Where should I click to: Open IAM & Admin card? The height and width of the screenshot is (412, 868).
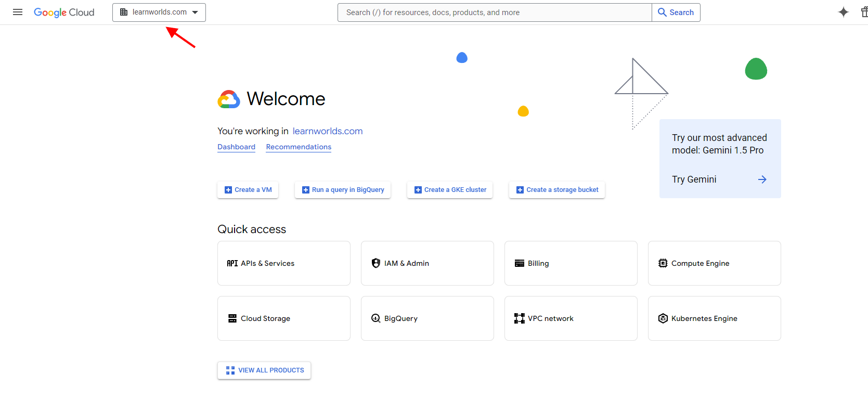(427, 263)
